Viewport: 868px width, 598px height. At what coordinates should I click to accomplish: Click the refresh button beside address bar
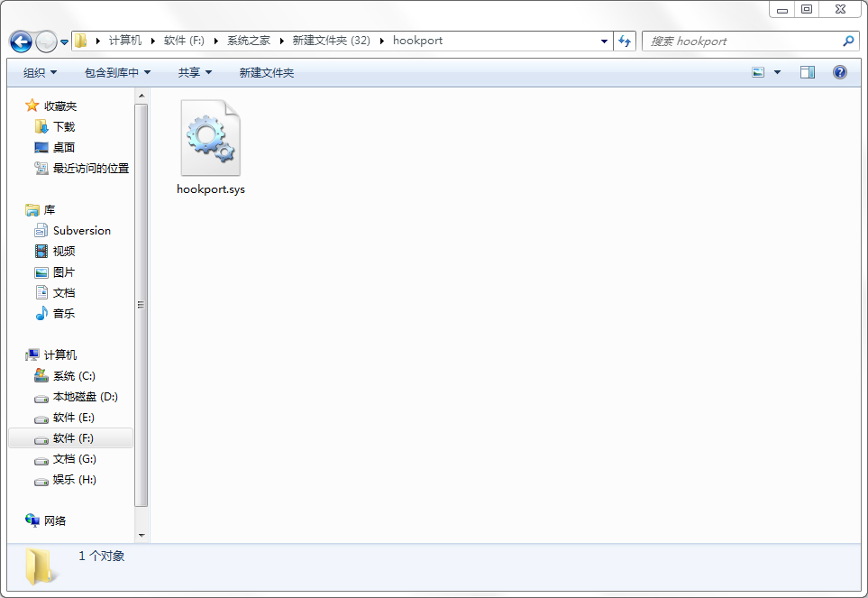point(625,41)
